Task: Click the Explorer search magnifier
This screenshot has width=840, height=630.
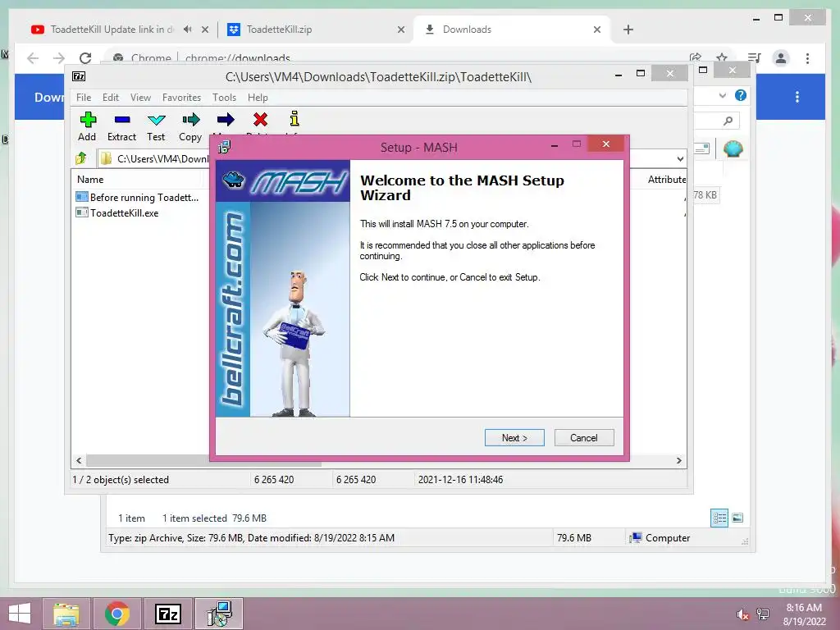Action: [728, 121]
